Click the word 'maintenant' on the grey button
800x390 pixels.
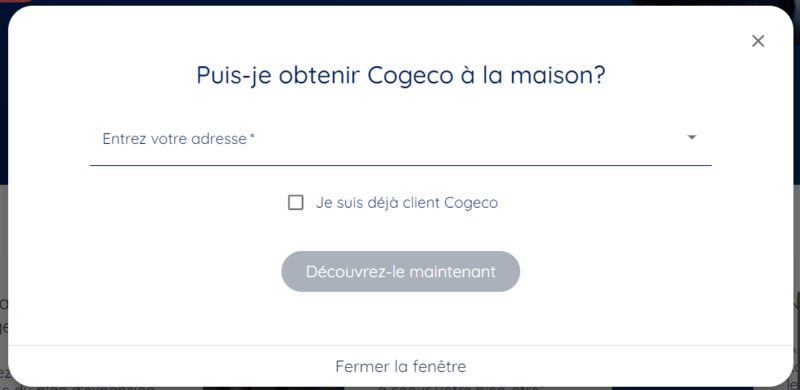453,272
